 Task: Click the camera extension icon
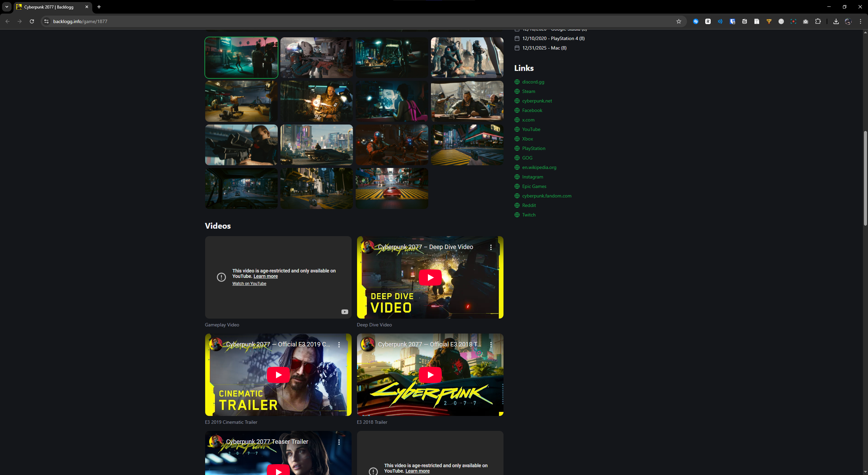(x=806, y=21)
